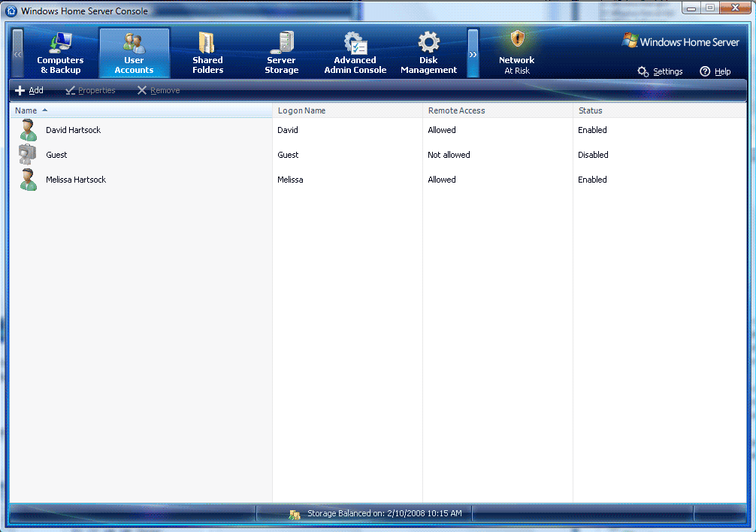Screen dimensions: 756x532
Task: Click the Remove toolbar button
Action: (x=159, y=90)
